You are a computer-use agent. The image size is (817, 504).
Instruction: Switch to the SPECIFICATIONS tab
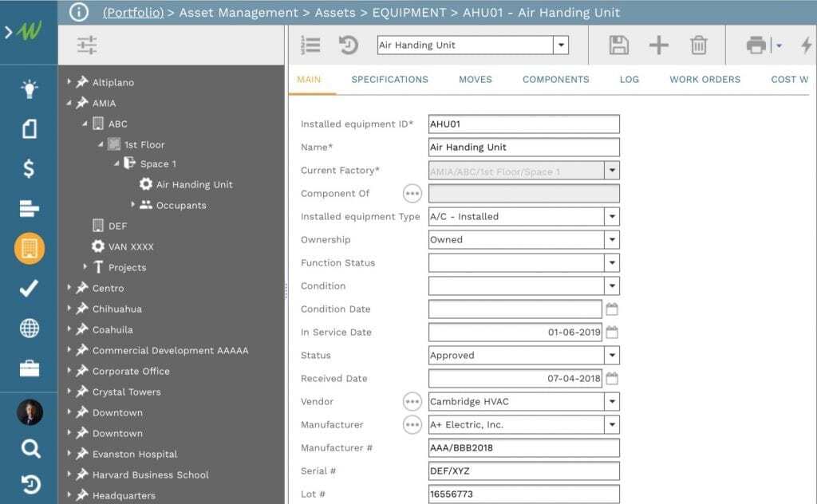click(x=389, y=79)
